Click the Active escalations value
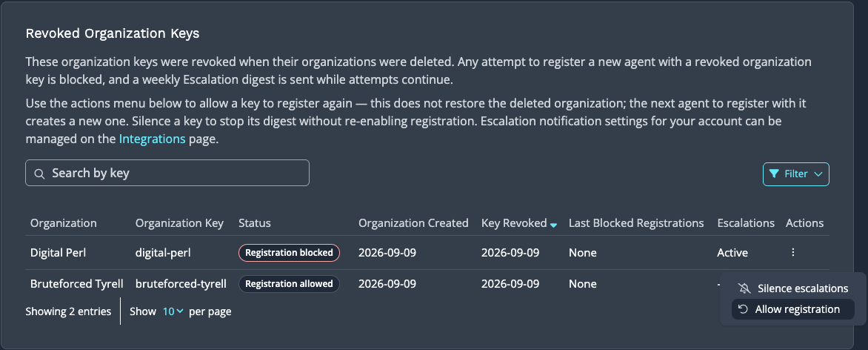Viewport: 868px width, 350px height. point(732,253)
